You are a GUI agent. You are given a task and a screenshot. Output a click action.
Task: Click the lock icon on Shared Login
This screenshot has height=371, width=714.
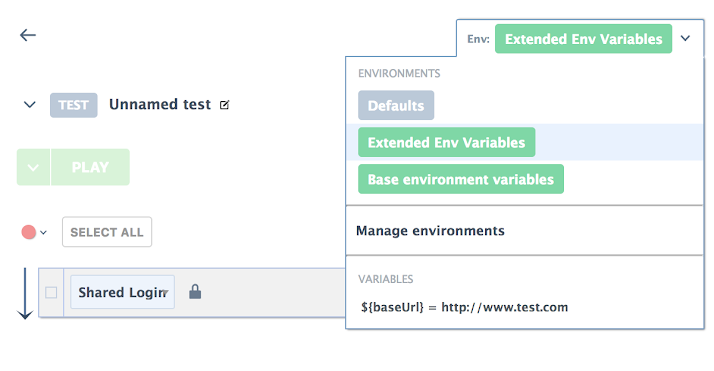[x=195, y=292]
